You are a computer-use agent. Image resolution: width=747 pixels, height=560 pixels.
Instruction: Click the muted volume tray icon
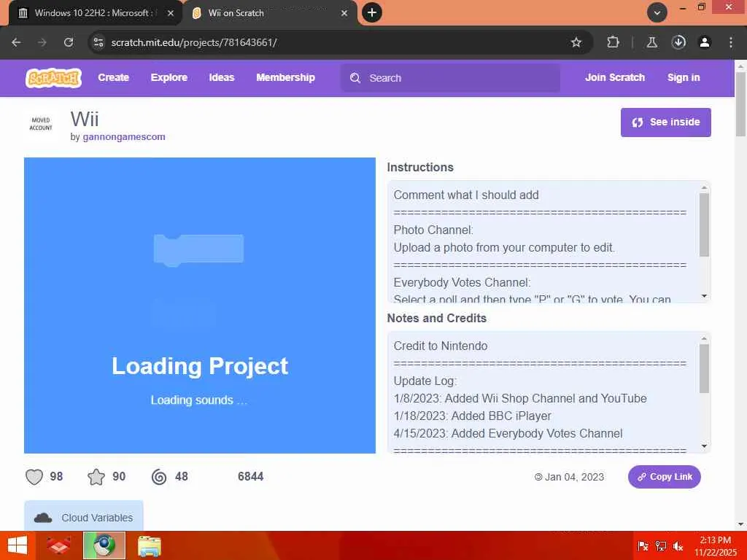pyautogui.click(x=678, y=546)
